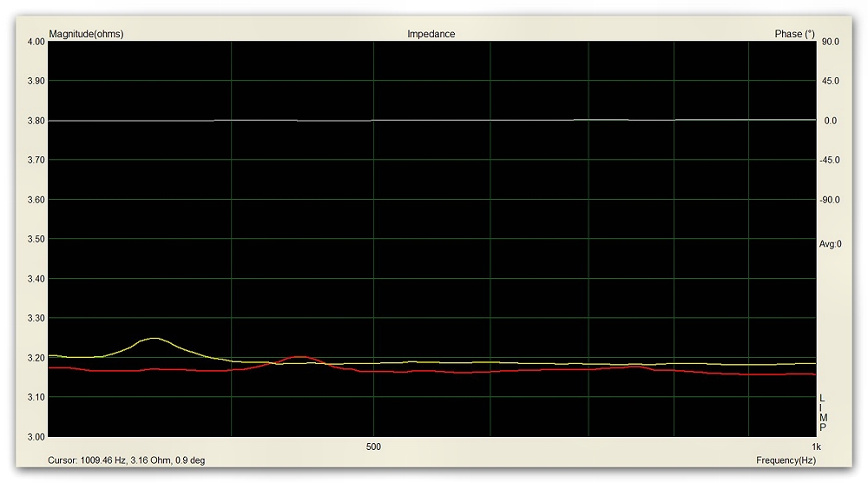Click the Magnitude(ohms) axis label
This screenshot has height=483, width=868.
86,34
